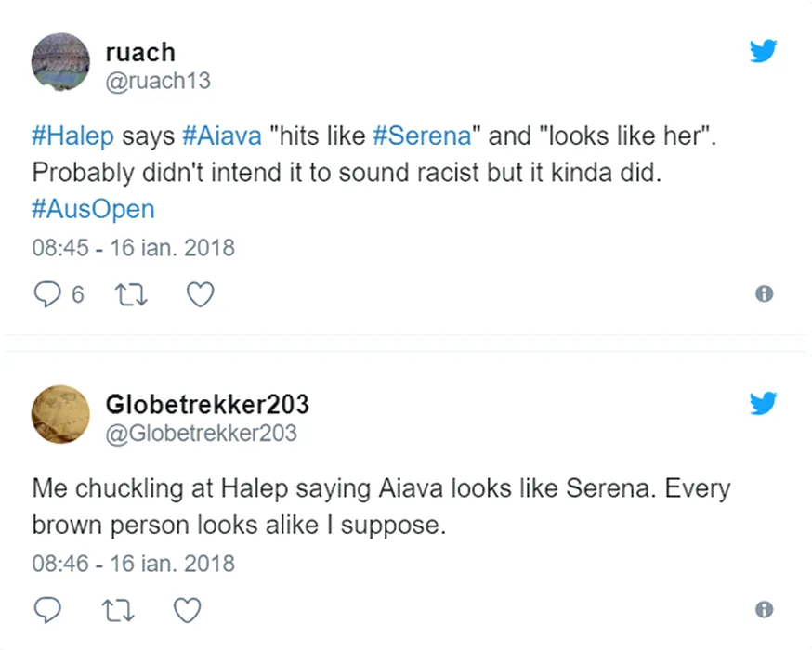The image size is (812, 650).
Task: Click the Twitter bird icon on ruach's tweet
Action: tap(763, 51)
